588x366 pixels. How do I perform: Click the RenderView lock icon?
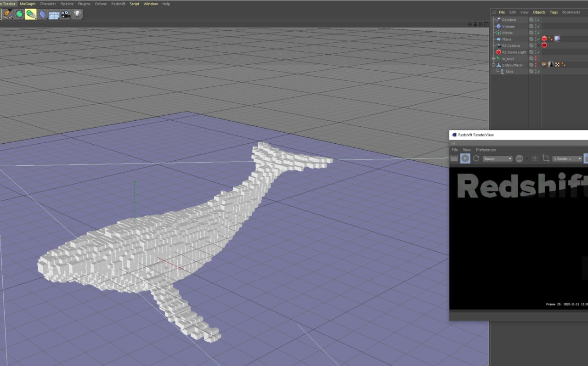586,158
